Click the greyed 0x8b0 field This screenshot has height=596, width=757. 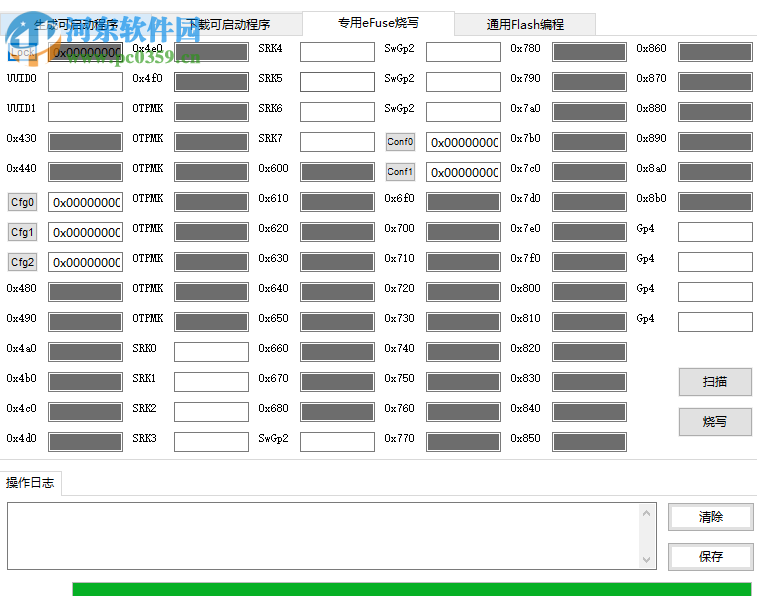(715, 202)
